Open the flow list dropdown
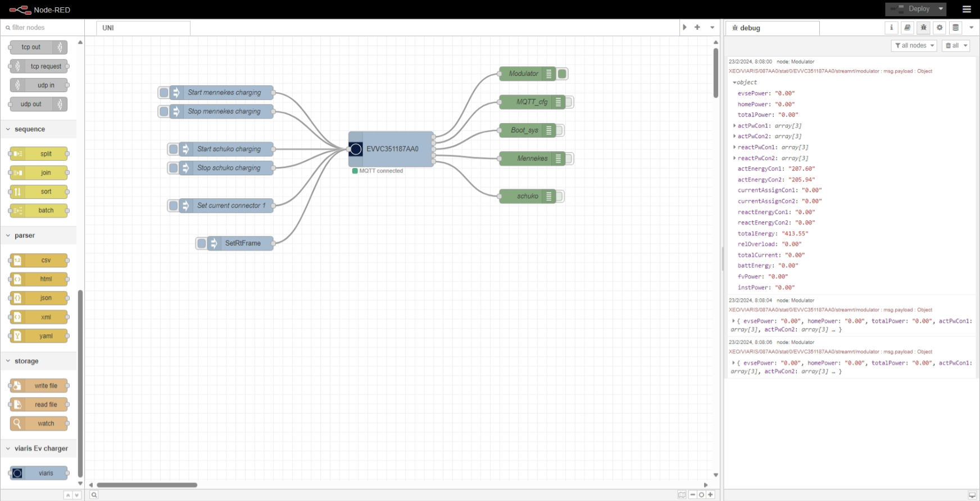Screen dimensions: 980x501 tap(712, 28)
